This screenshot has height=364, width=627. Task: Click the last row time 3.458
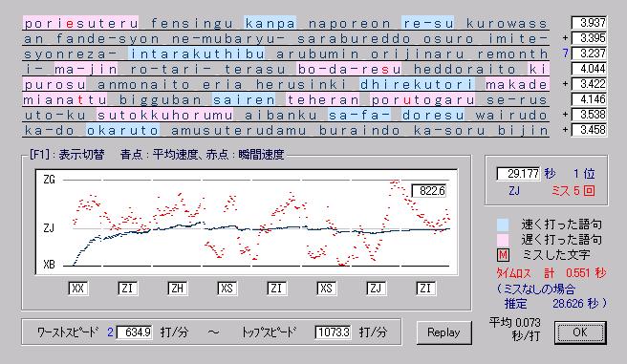pyautogui.click(x=589, y=130)
